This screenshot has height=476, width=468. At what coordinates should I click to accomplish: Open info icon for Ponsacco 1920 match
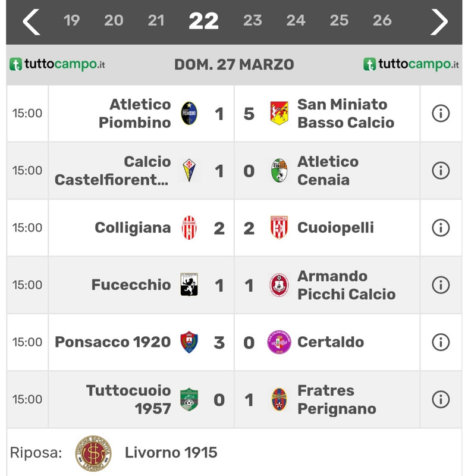[x=441, y=342]
